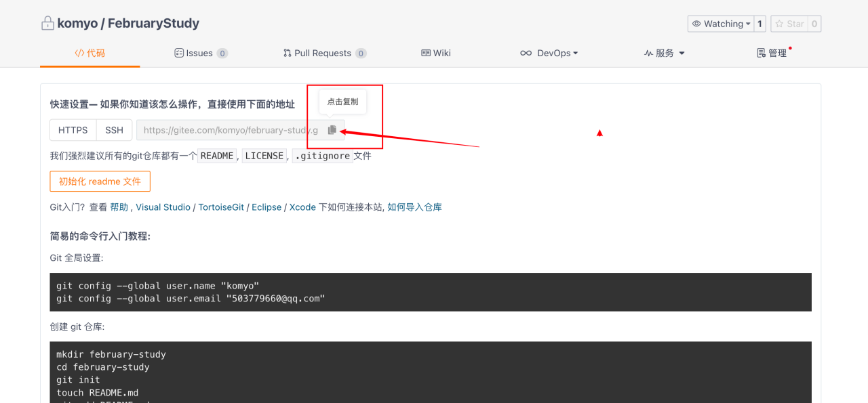The image size is (868, 403).
Task: Switch to the 代码 tab
Action: pos(90,53)
